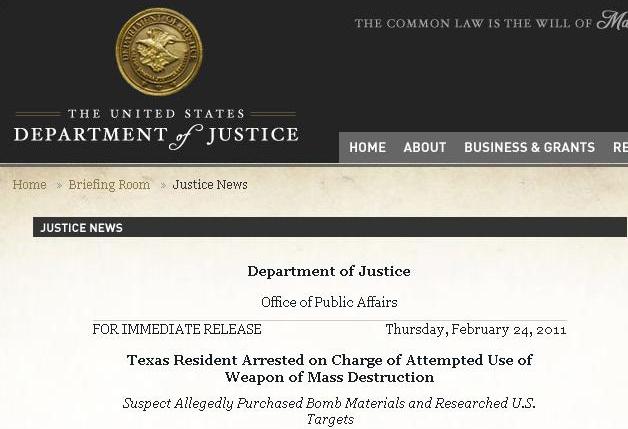Click the 'Office of Public Affairs' text
This screenshot has height=429, width=628.
329,302
